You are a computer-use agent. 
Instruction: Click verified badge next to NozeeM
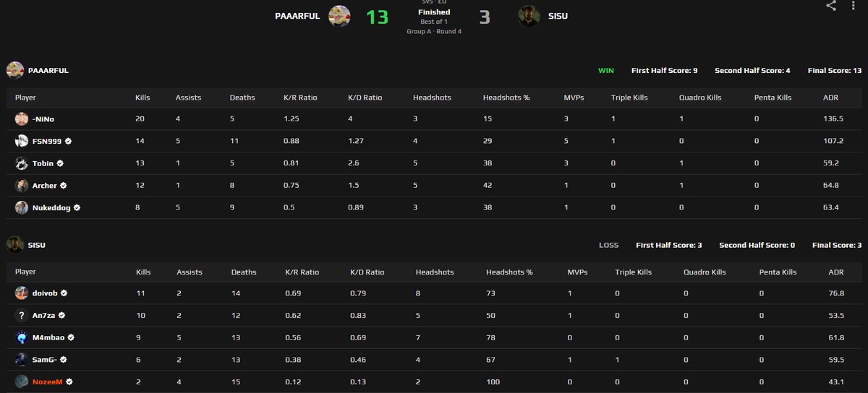[69, 381]
